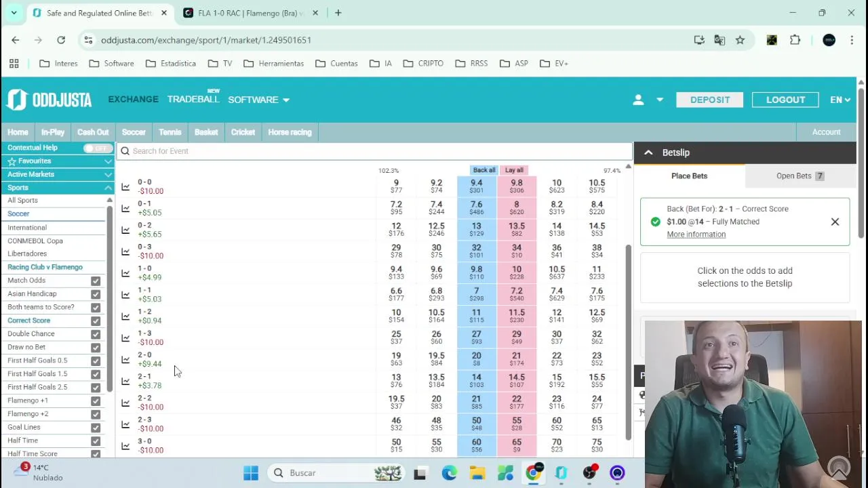Open chart icon for 3 - 0 score row
Viewport: 868px width, 488px height.
pos(125,446)
